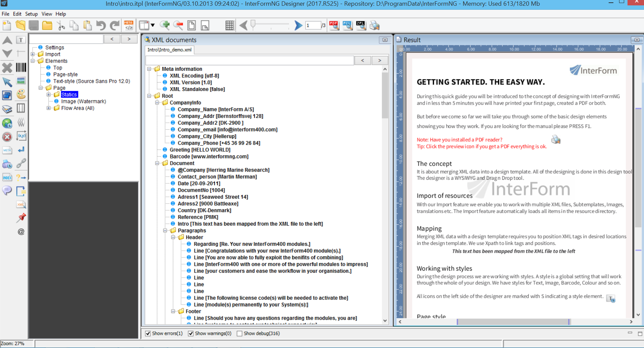Expand the Import tree node

pos(33,54)
